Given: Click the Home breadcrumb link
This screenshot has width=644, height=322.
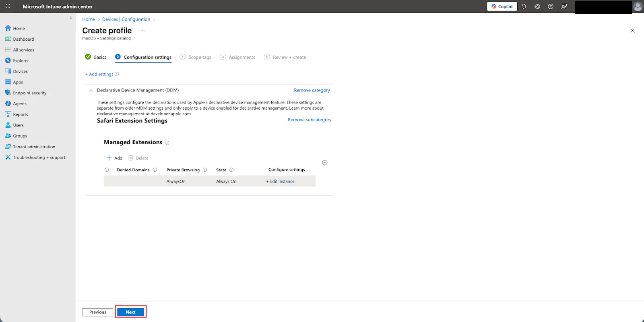Looking at the screenshot, I should tap(89, 19).
